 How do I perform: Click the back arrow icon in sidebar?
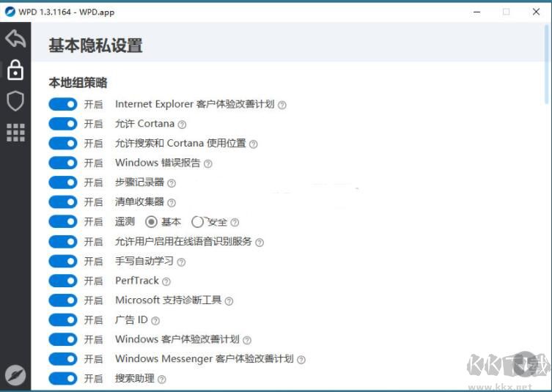[15, 39]
